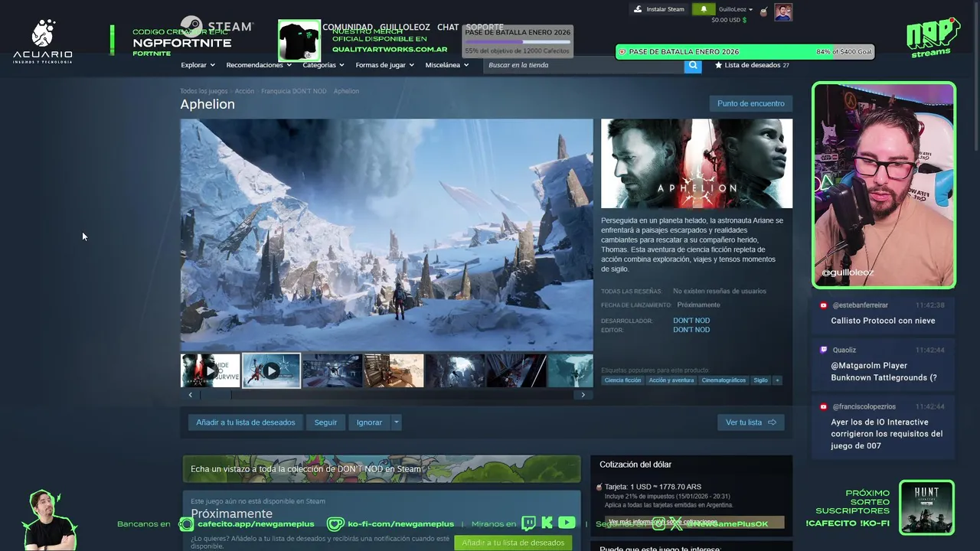Click the NGP streams logo top right
980x551 pixels.
933,37
